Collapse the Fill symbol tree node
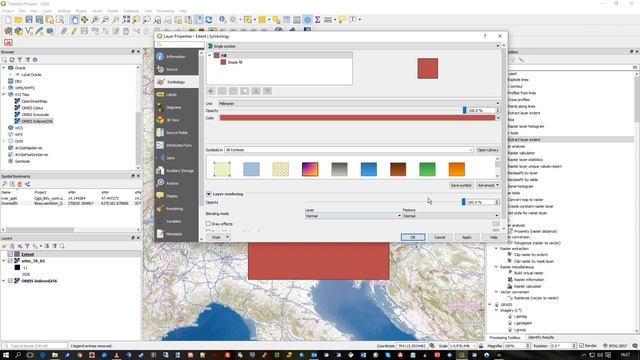Screen dimensions: 640x360 [x=210, y=55]
